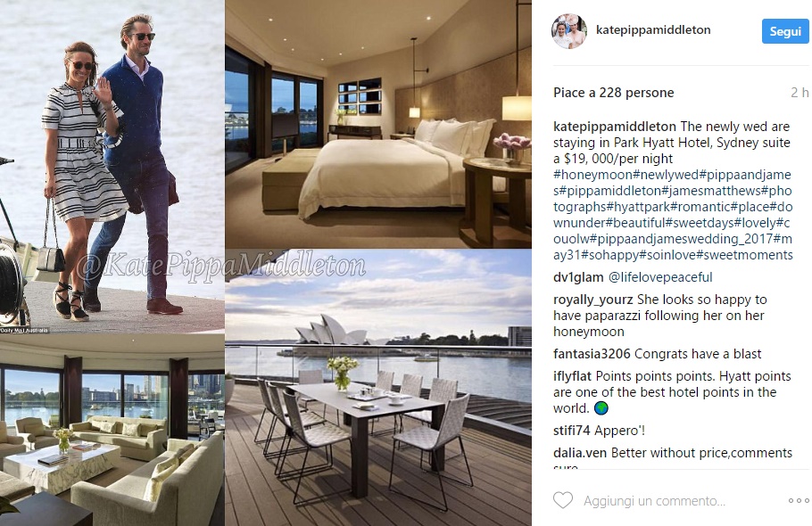Click the 2 h timestamp

click(x=799, y=93)
